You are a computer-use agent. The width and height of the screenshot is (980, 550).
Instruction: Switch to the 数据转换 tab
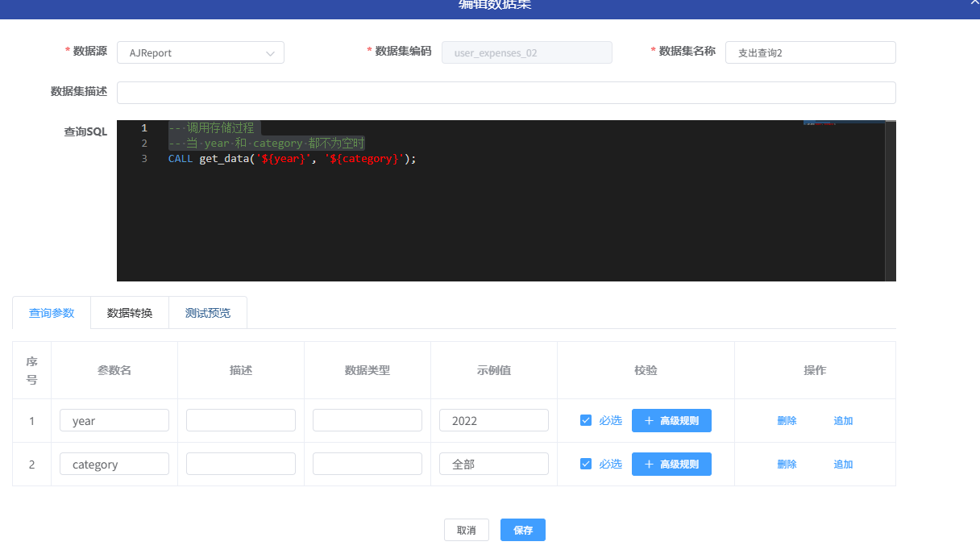(x=130, y=313)
